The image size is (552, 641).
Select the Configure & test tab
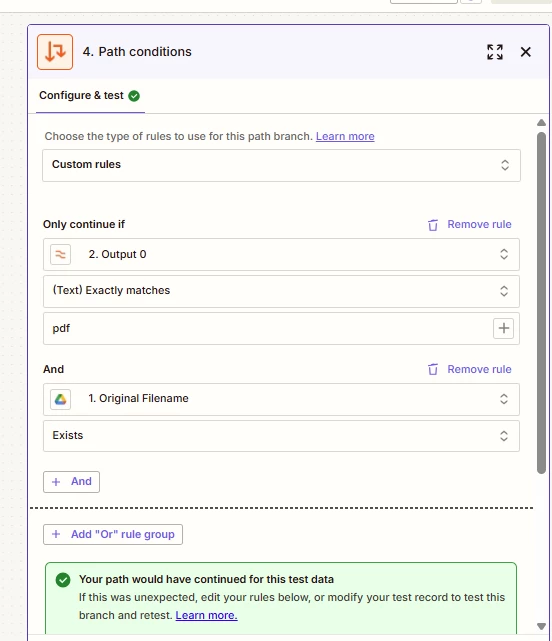click(90, 96)
